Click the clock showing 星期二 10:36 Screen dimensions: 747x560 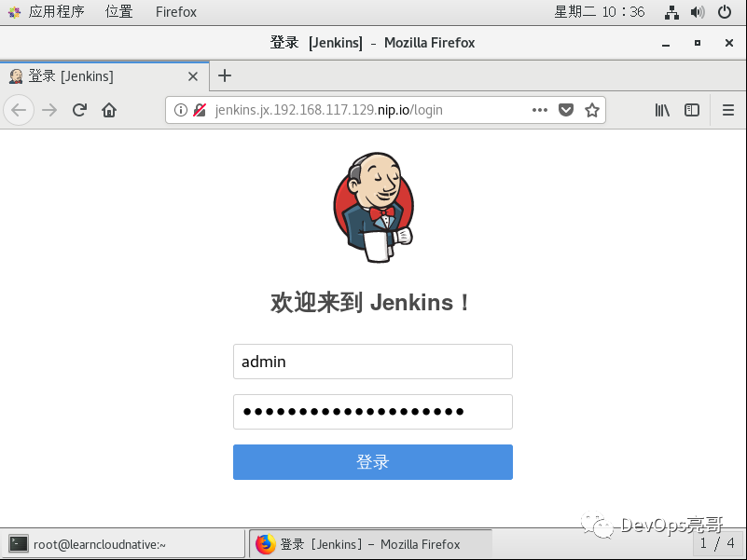[x=599, y=11]
